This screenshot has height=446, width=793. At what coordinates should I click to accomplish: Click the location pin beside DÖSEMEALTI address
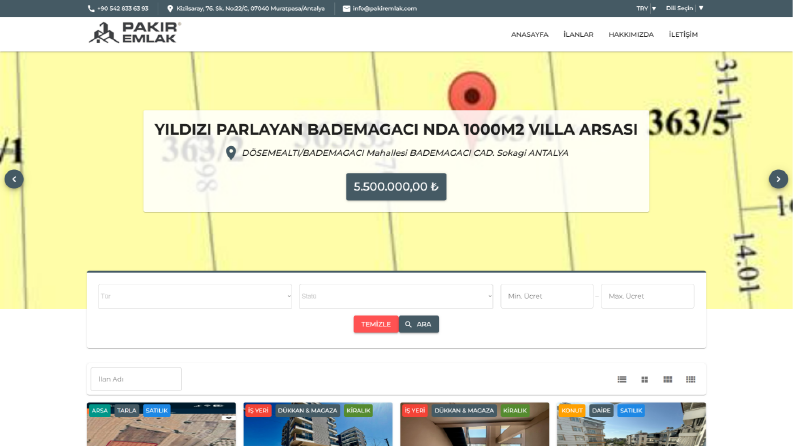click(231, 153)
